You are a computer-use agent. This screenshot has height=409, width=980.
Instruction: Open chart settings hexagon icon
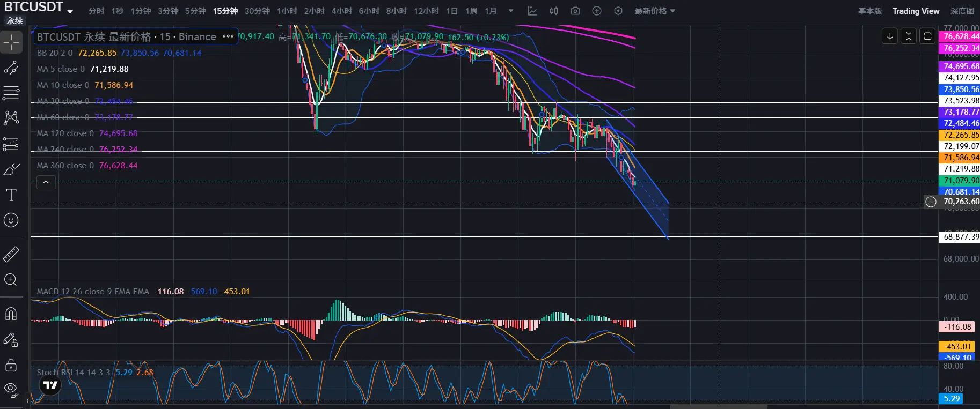tap(618, 11)
